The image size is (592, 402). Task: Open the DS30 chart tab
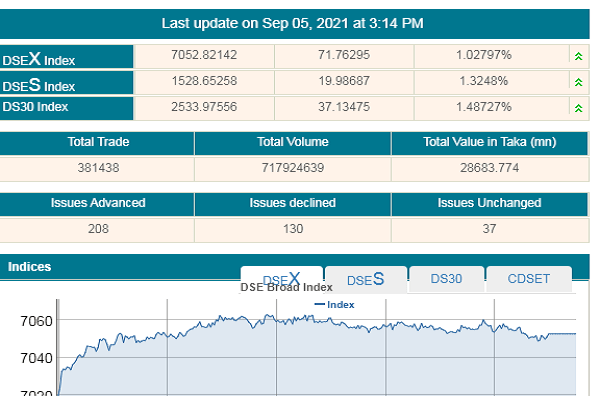click(446, 279)
